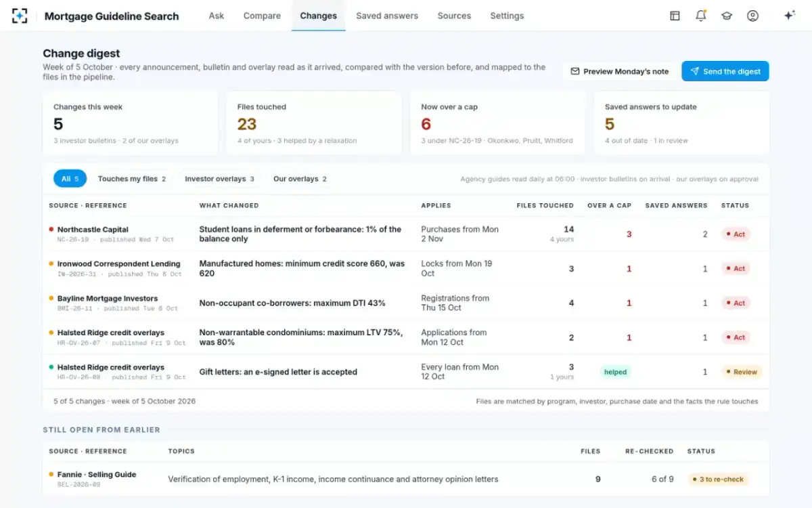Click over-a-cap count 3 for Northcastle
This screenshot has width=812, height=508.
pos(629,234)
